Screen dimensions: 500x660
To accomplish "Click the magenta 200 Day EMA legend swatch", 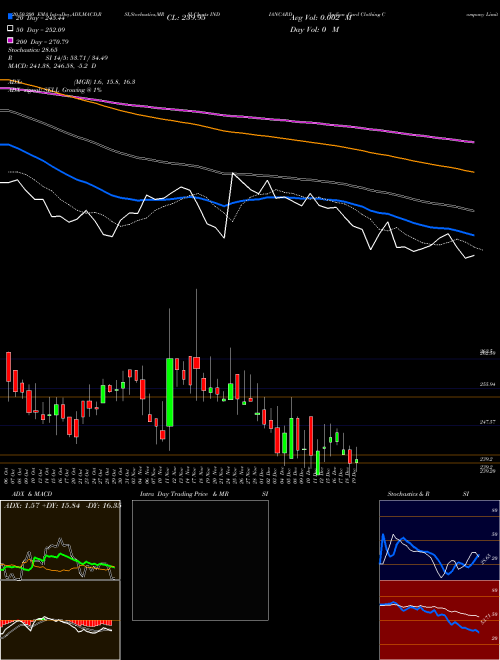I will [10, 41].
